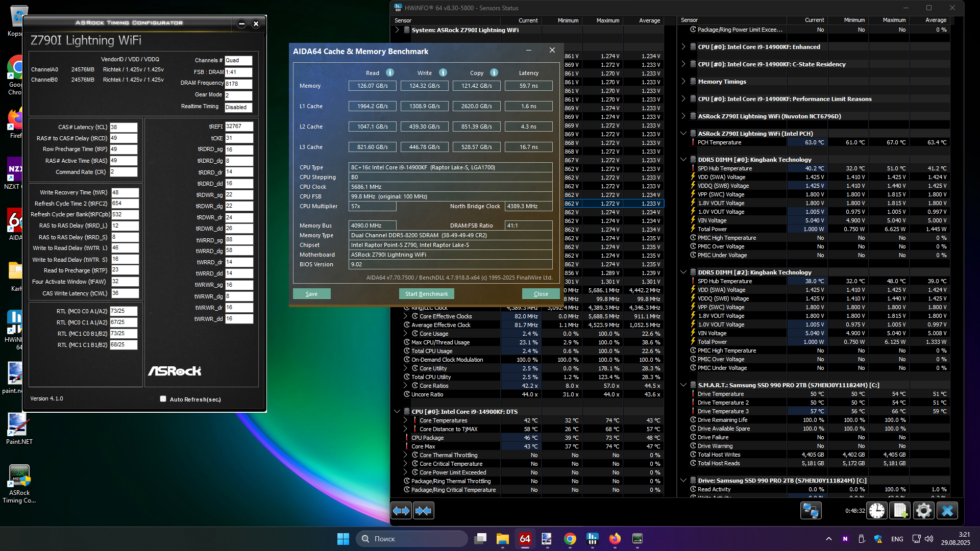Select PCH Temperature sensor row
The height and width of the screenshot is (551, 980).
coord(814,143)
